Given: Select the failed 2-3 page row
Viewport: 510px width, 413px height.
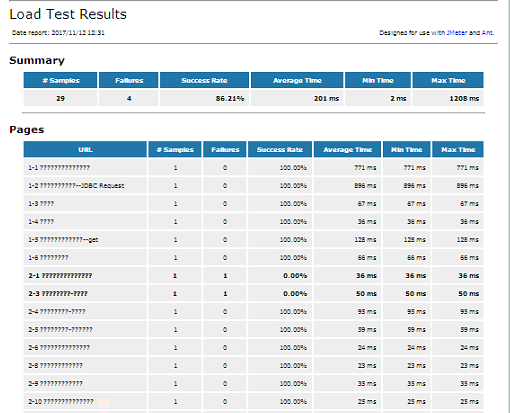Looking at the screenshot, I should coord(253,294).
